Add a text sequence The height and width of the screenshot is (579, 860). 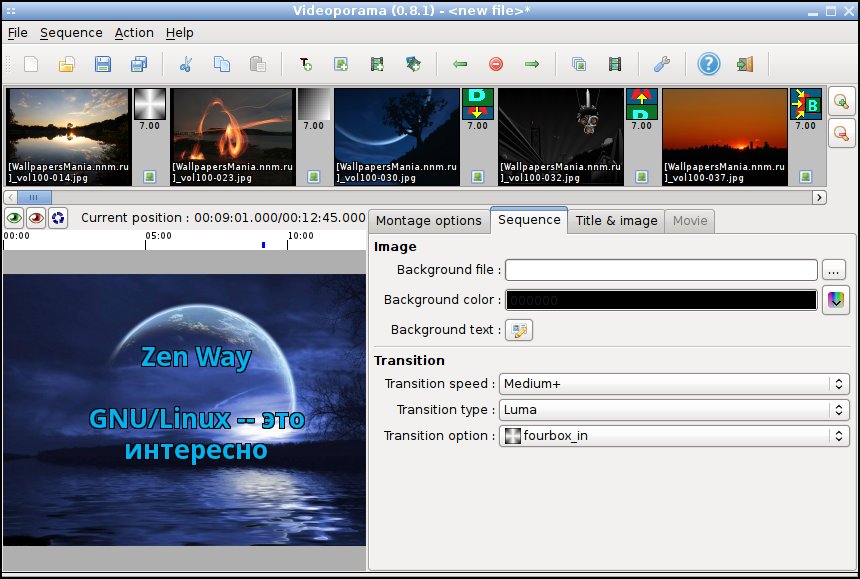coord(305,64)
